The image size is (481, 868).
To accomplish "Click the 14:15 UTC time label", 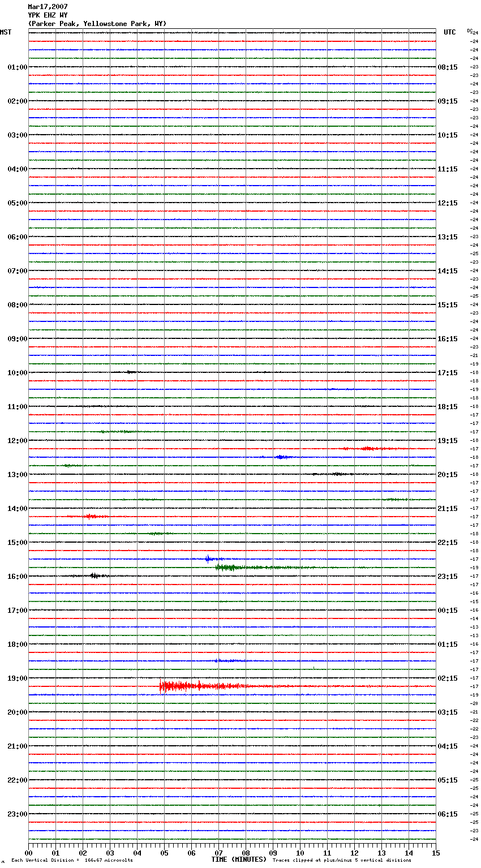I will (448, 271).
